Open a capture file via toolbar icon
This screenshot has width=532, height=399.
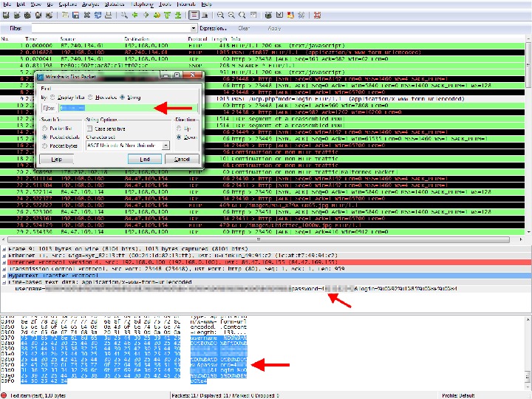click(x=65, y=16)
